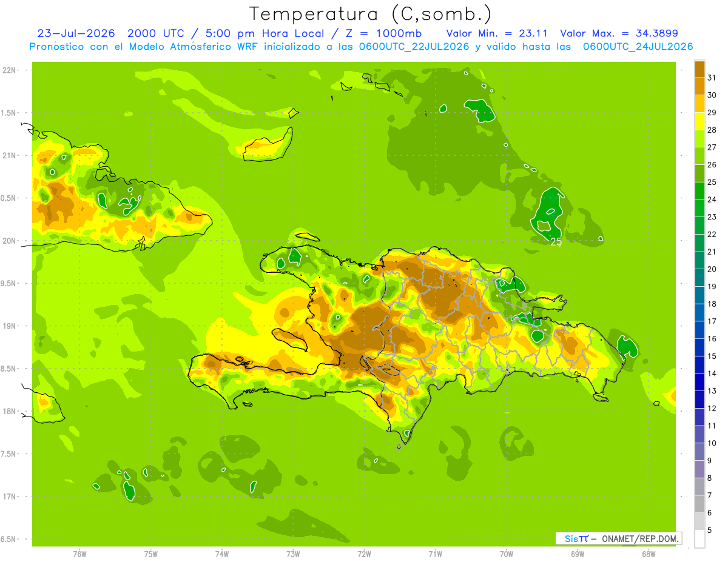Click the legend value label '28'

click(x=712, y=130)
